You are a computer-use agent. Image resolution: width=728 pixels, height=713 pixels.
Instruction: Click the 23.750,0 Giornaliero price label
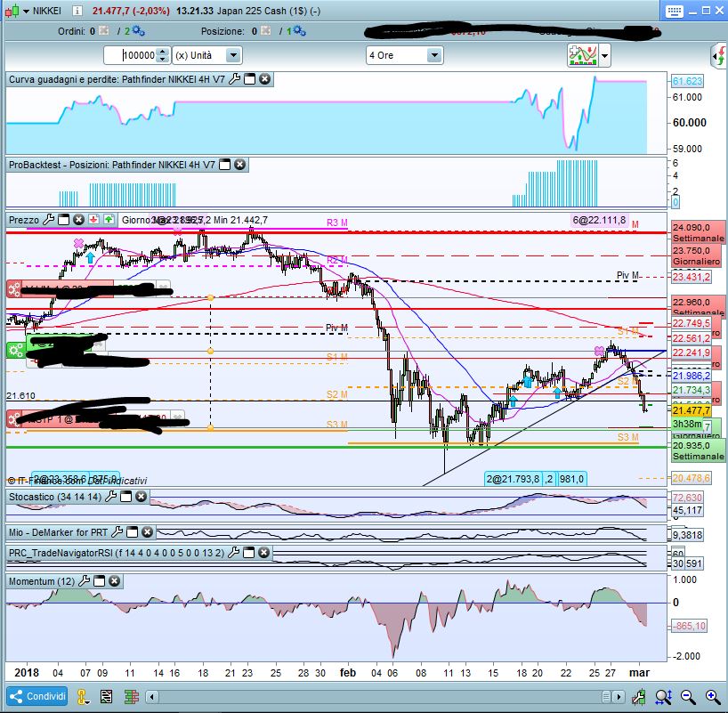[697, 256]
